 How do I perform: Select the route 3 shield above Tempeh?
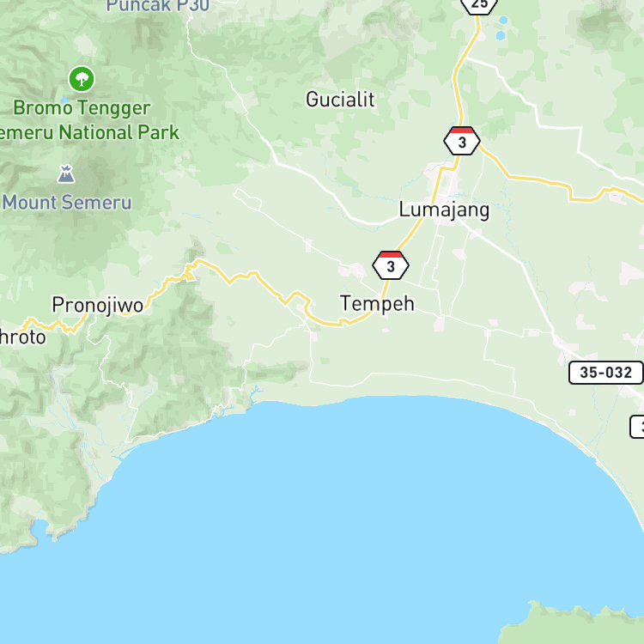391,265
